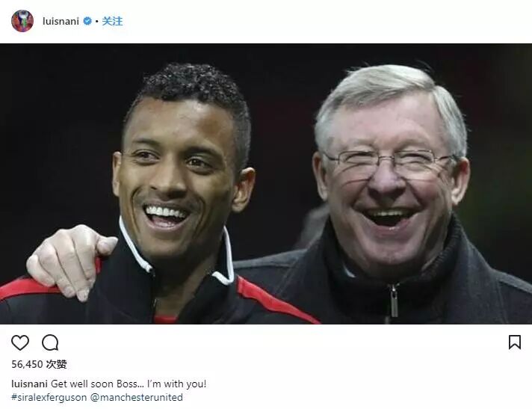This screenshot has height=409, width=532.
Task: Like the post with the heart icon
Action: [20, 342]
